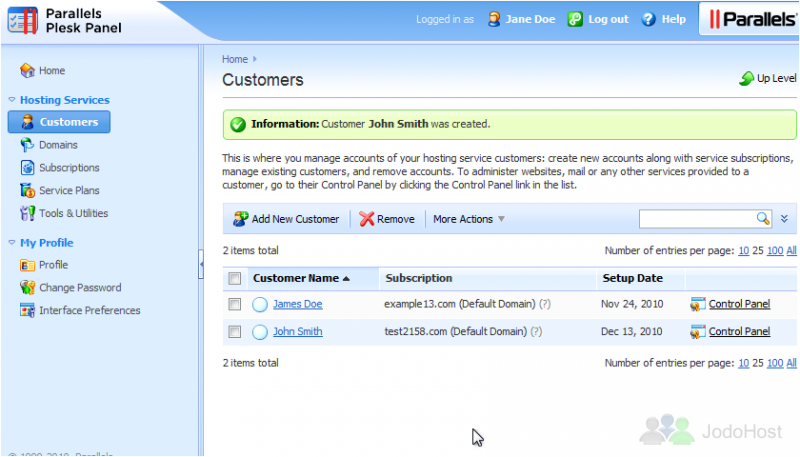The width and height of the screenshot is (800, 457).
Task: Open Interface Preferences in the sidebar
Action: pyautogui.click(x=90, y=310)
